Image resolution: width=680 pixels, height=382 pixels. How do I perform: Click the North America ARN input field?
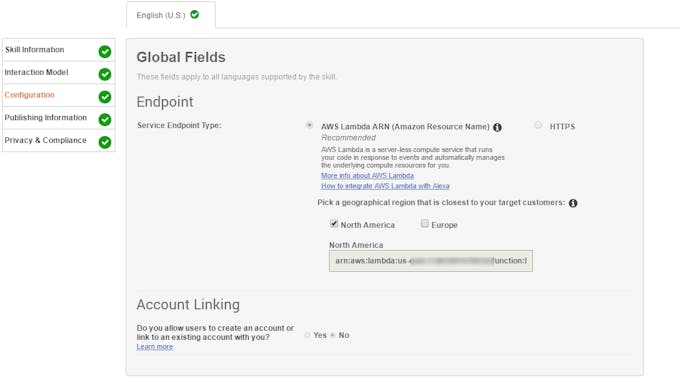point(431,261)
